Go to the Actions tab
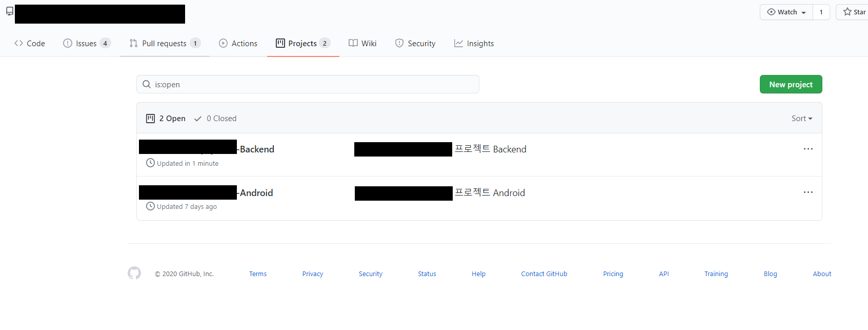This screenshot has height=330, width=868. coord(238,44)
